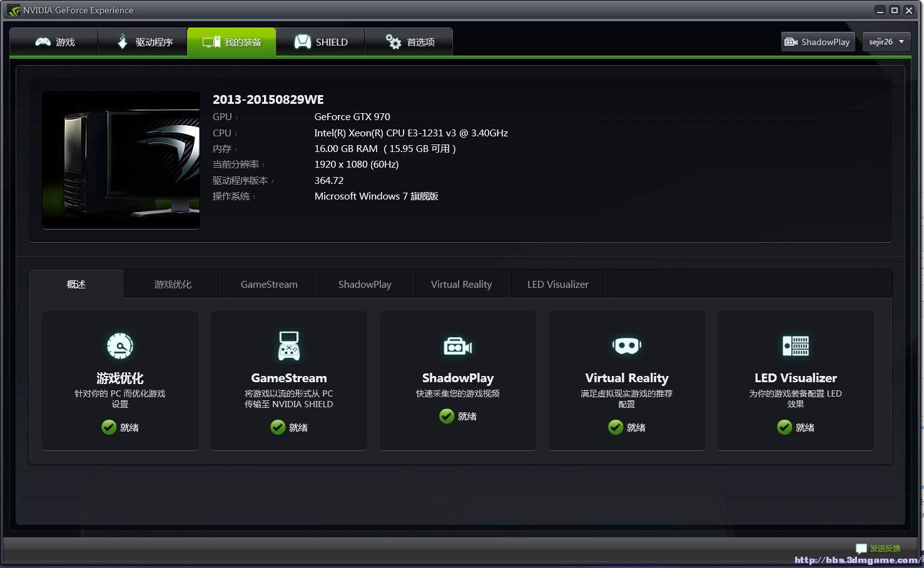Click green check under ShadowPlay card
The height and width of the screenshot is (568, 924).
click(x=447, y=416)
